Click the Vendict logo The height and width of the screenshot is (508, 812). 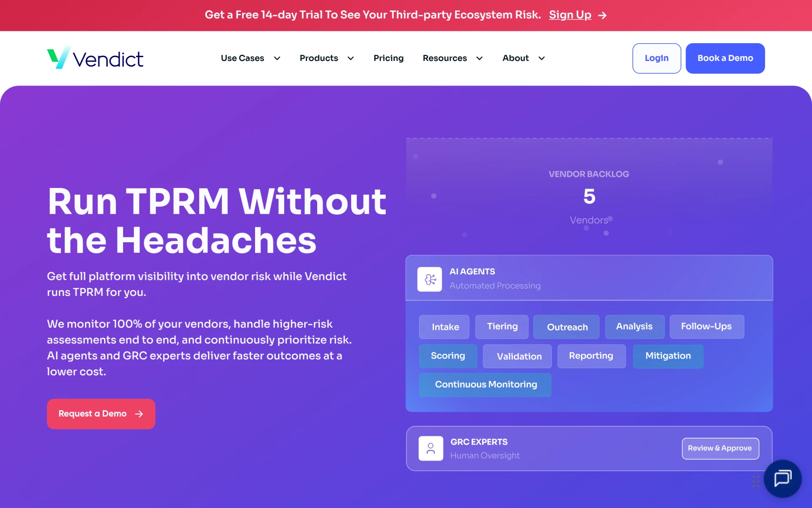click(x=95, y=58)
